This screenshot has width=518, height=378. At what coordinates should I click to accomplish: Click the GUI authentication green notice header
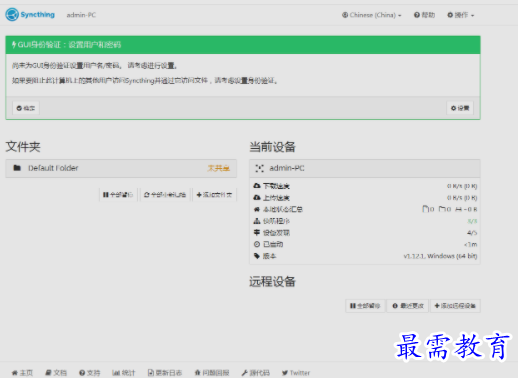click(243, 45)
